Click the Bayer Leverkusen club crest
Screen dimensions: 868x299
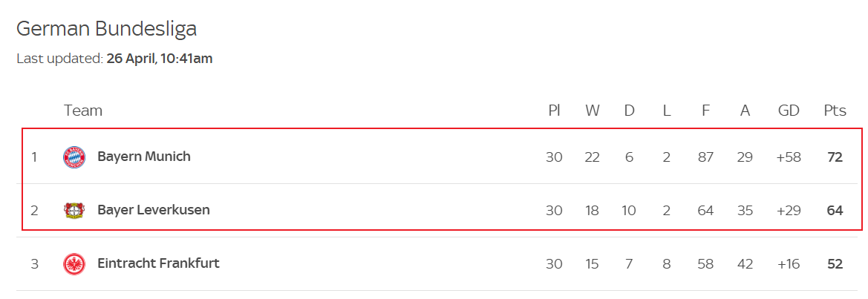point(74,211)
